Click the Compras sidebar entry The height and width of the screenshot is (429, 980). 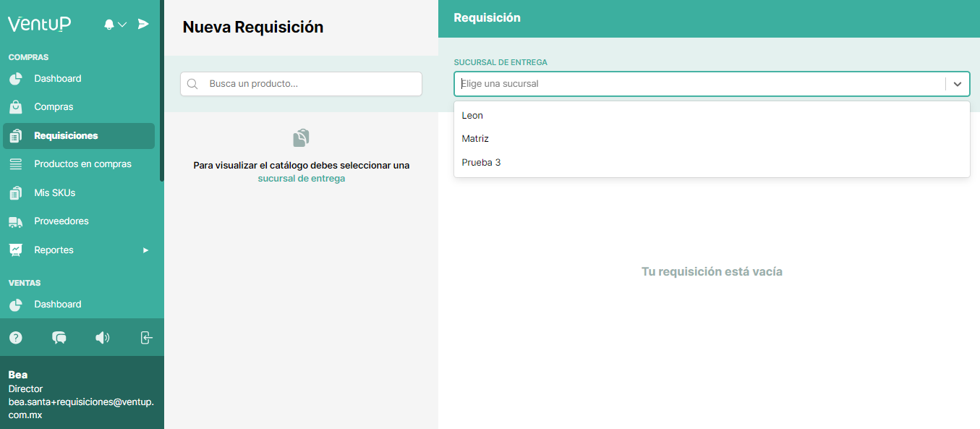click(x=52, y=106)
